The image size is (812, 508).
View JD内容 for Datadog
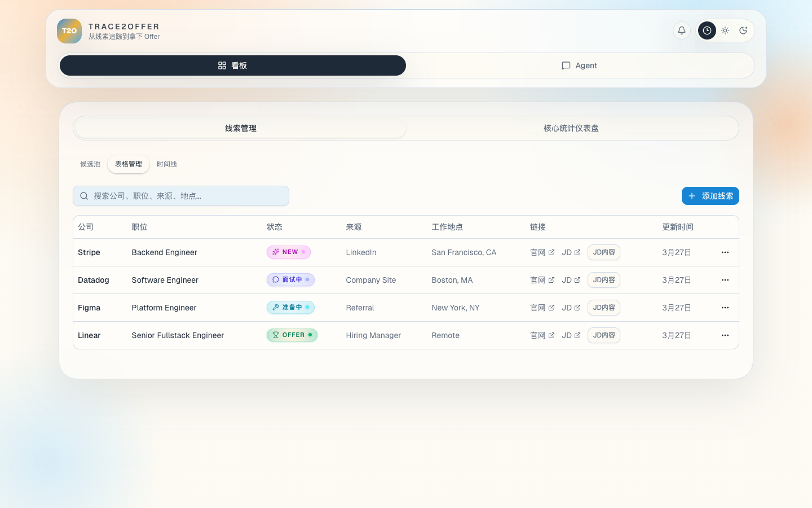click(604, 280)
